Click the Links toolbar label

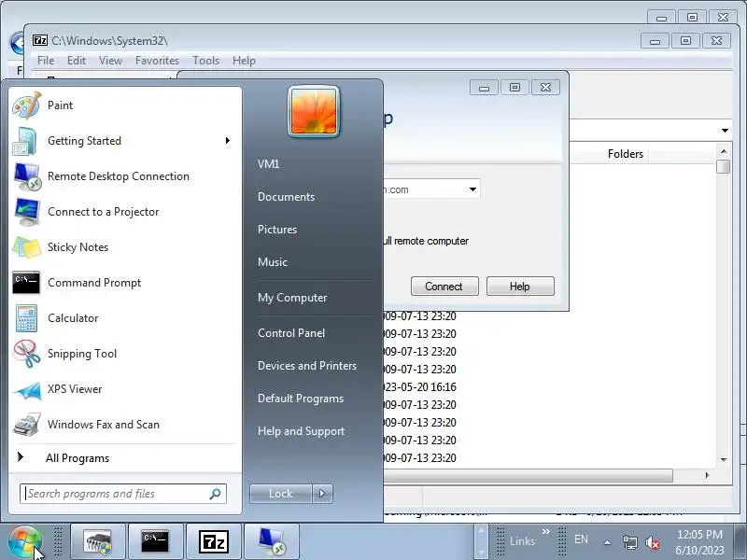[522, 541]
